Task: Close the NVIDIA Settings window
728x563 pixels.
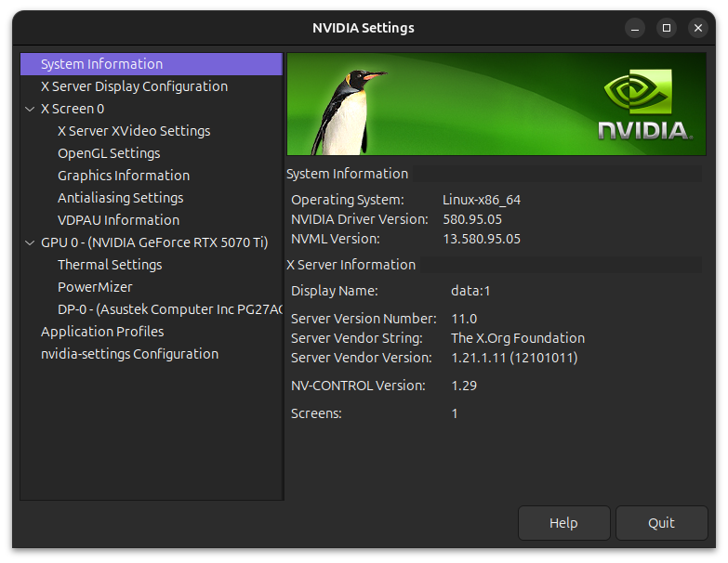Action: pos(698,28)
